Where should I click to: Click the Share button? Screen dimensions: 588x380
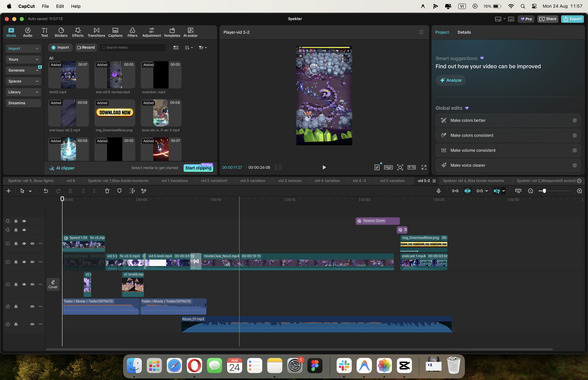click(x=548, y=19)
